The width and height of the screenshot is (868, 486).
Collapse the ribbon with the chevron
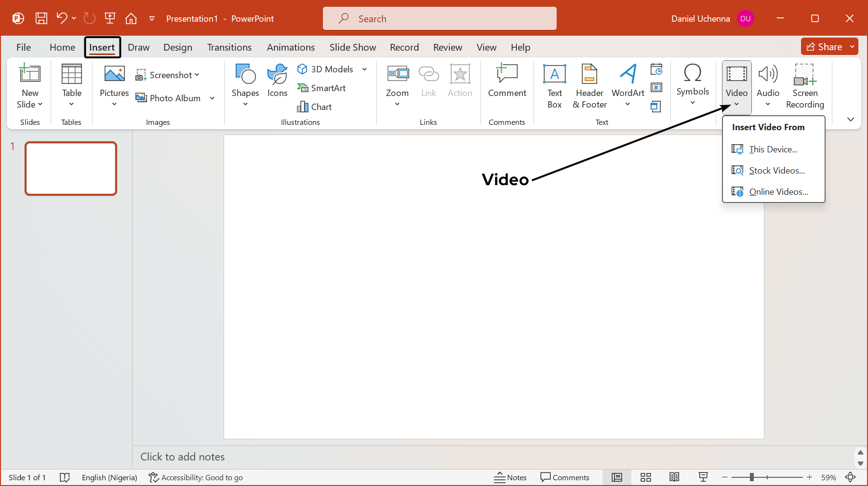(x=851, y=119)
